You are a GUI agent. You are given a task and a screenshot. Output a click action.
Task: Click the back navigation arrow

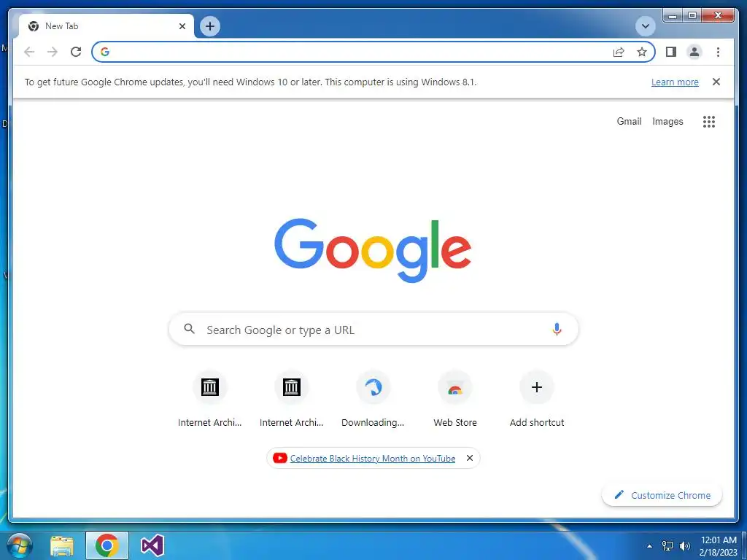29,52
